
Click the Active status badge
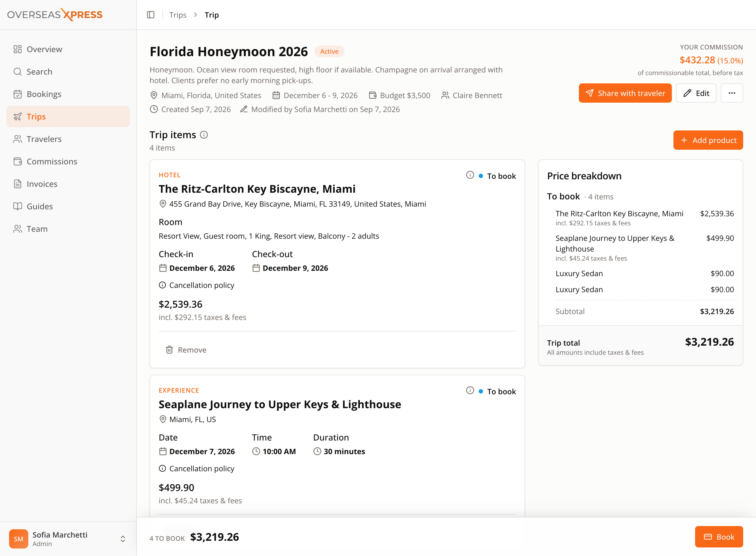click(x=329, y=52)
